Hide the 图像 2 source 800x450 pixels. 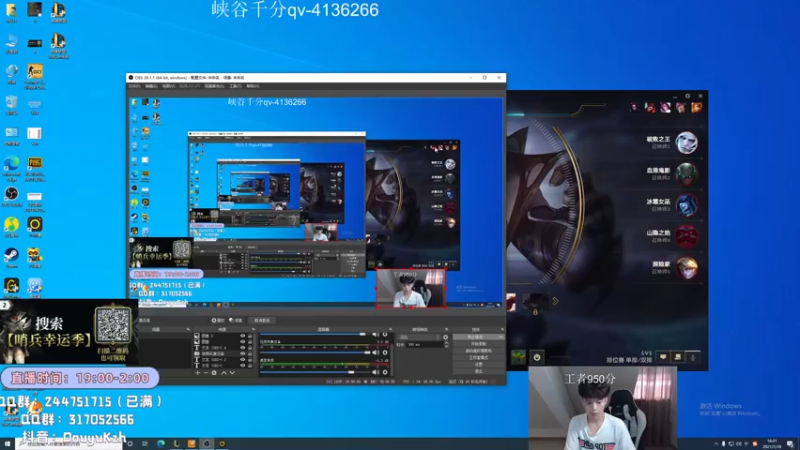(243, 335)
